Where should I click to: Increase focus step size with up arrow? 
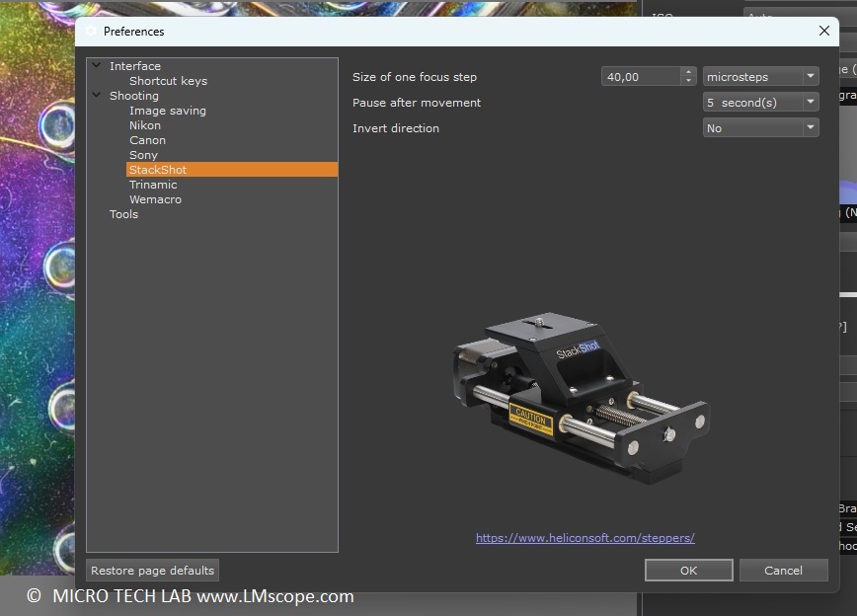pyautogui.click(x=688, y=73)
